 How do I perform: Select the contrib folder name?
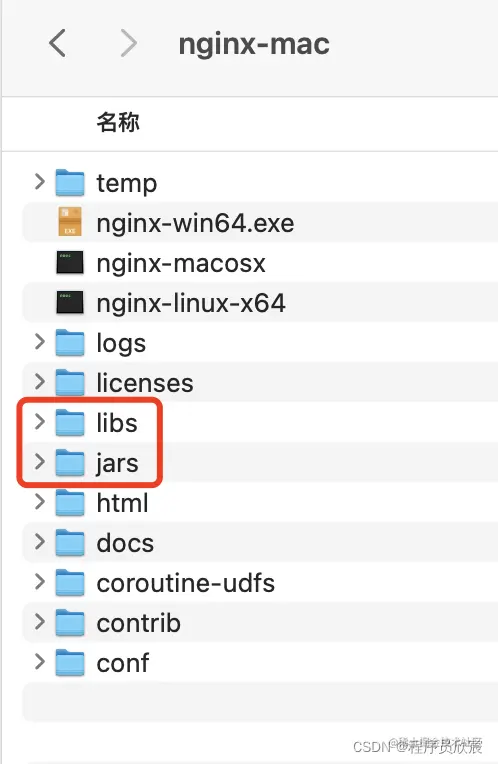pyautogui.click(x=138, y=622)
